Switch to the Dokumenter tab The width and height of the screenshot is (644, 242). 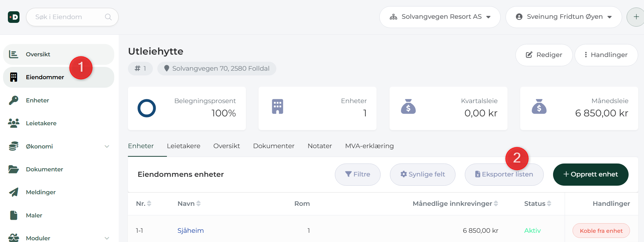274,146
